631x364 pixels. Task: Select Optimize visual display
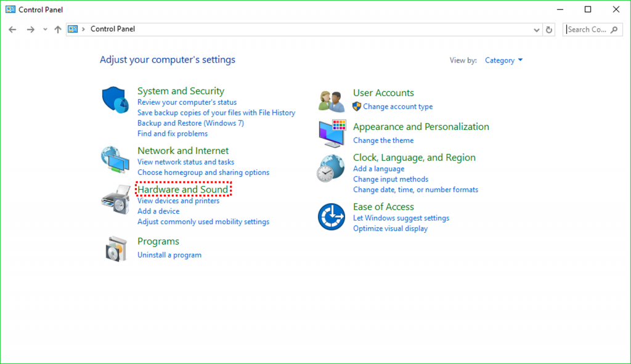click(390, 229)
